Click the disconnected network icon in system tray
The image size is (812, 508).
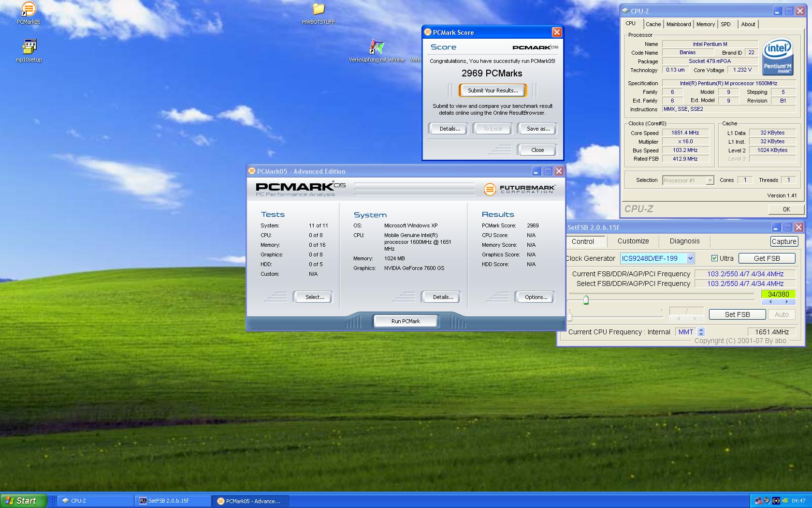(759, 501)
